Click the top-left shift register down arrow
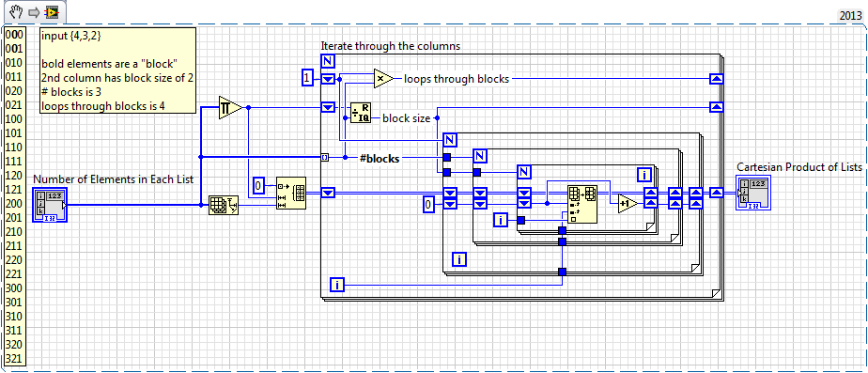 [328, 79]
